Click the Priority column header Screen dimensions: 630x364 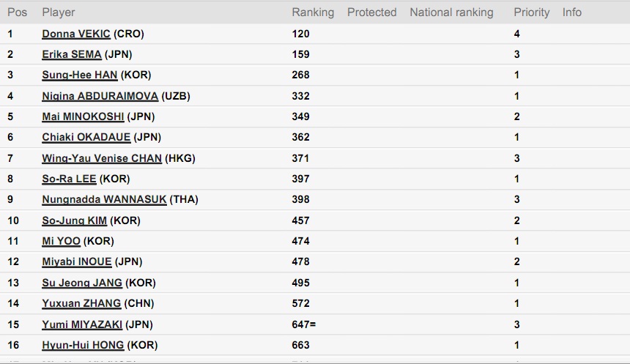coord(531,12)
